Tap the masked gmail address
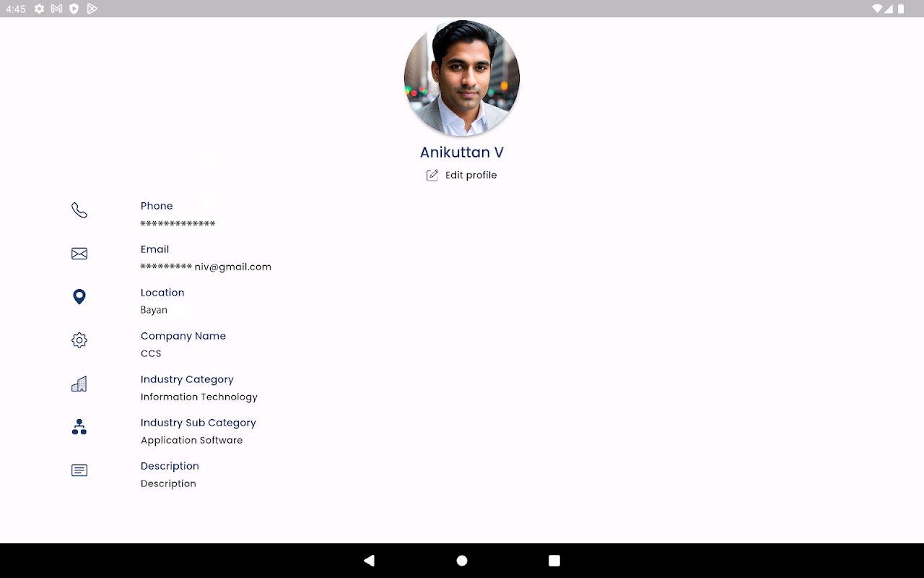This screenshot has width=924, height=578. [x=206, y=267]
